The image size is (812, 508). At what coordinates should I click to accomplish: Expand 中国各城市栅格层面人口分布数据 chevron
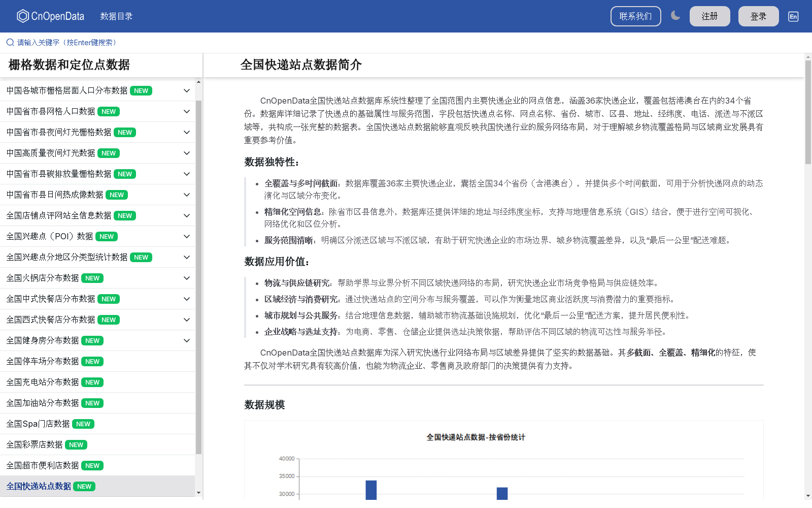pos(187,90)
